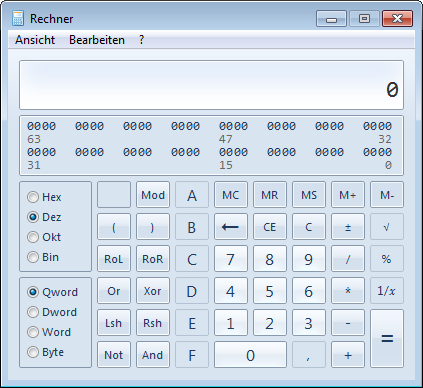Click hex digit D key

click(192, 291)
